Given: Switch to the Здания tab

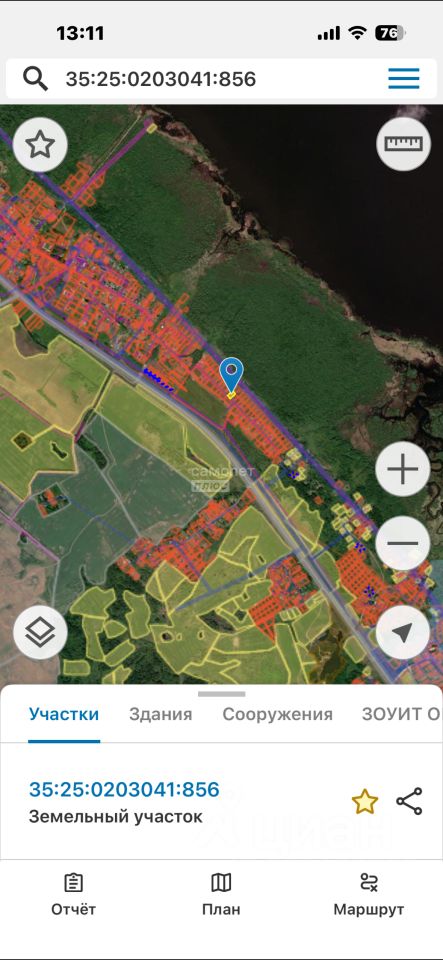Looking at the screenshot, I should click(x=160, y=714).
